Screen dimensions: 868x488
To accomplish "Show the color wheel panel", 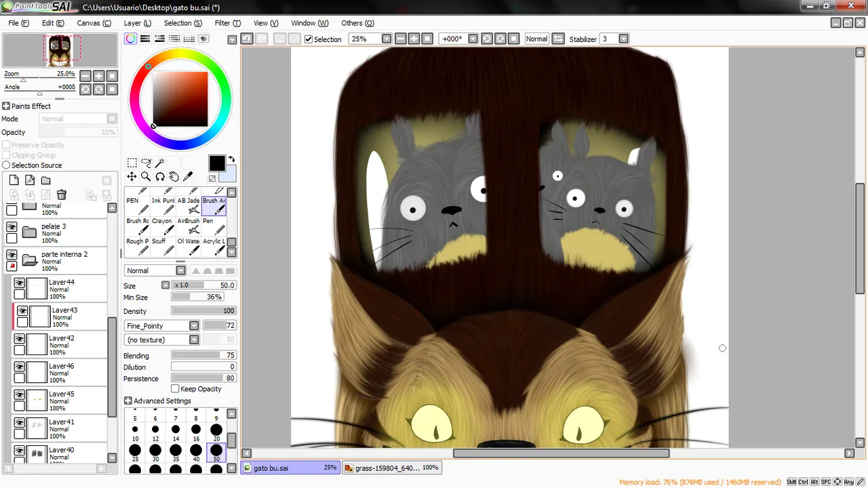I will tap(130, 39).
